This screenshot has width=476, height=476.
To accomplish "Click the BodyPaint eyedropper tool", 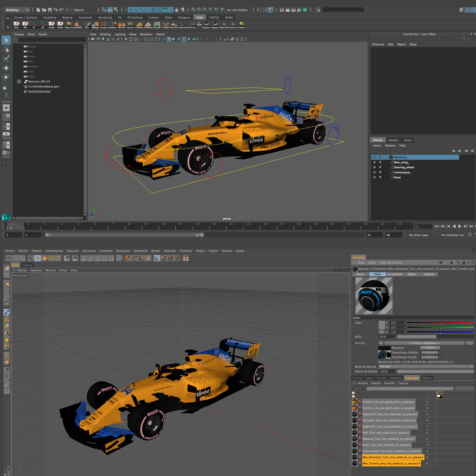I will click(7, 370).
